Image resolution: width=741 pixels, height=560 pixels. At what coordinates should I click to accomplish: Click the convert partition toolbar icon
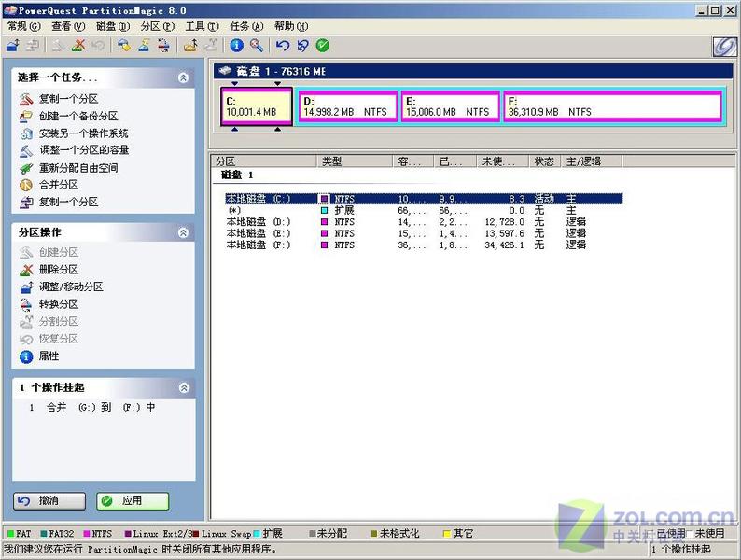pyautogui.click(x=163, y=46)
